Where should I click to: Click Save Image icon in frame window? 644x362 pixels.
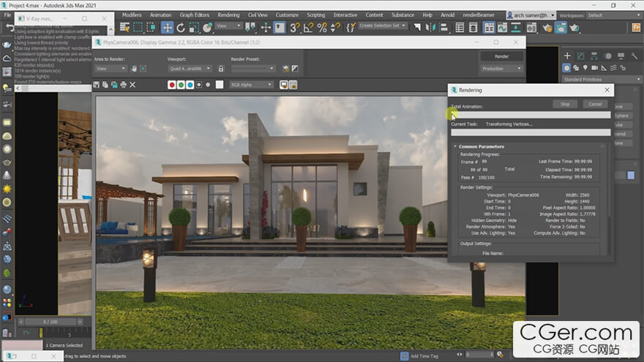96,85
